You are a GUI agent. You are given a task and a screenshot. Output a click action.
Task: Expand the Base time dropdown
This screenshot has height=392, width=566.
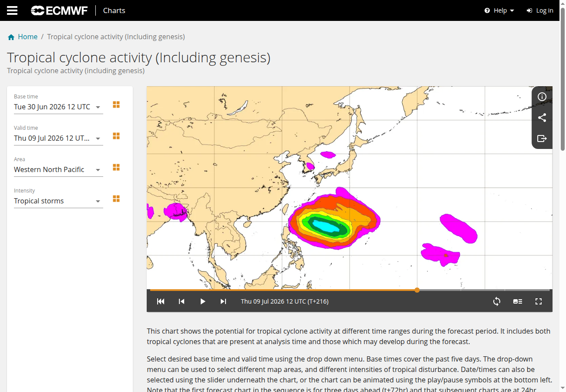(58, 107)
